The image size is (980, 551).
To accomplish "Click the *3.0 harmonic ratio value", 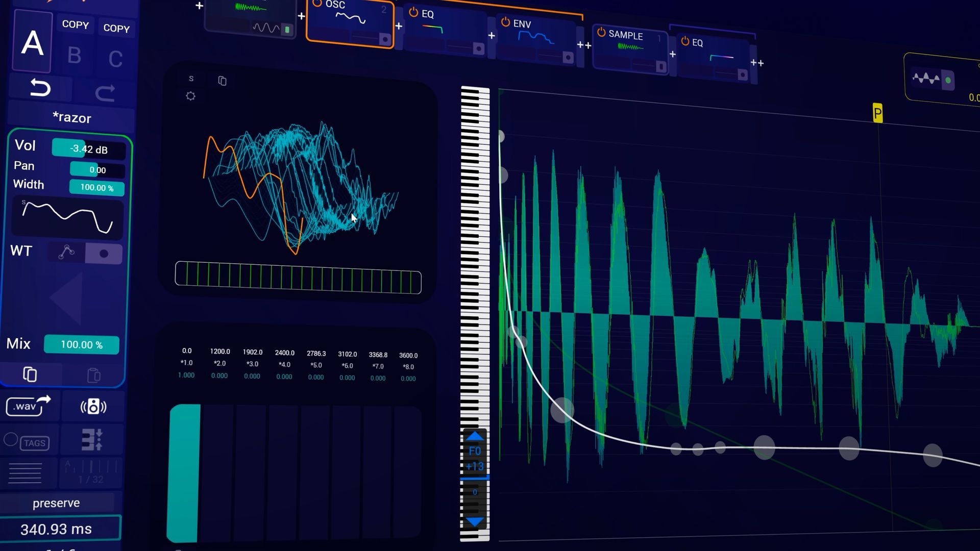I will tap(252, 364).
